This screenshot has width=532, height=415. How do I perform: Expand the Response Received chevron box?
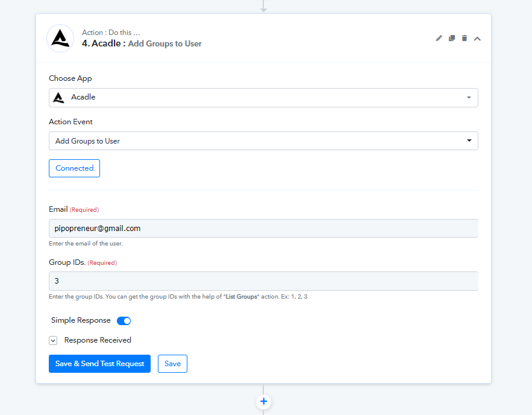pyautogui.click(x=53, y=340)
